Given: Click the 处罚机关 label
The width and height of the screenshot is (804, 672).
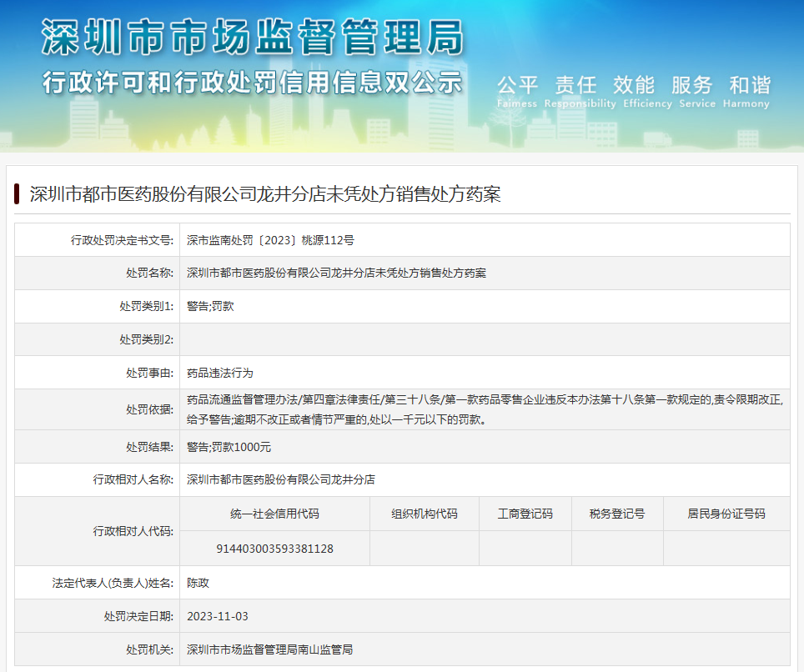Looking at the screenshot, I should 150,649.
